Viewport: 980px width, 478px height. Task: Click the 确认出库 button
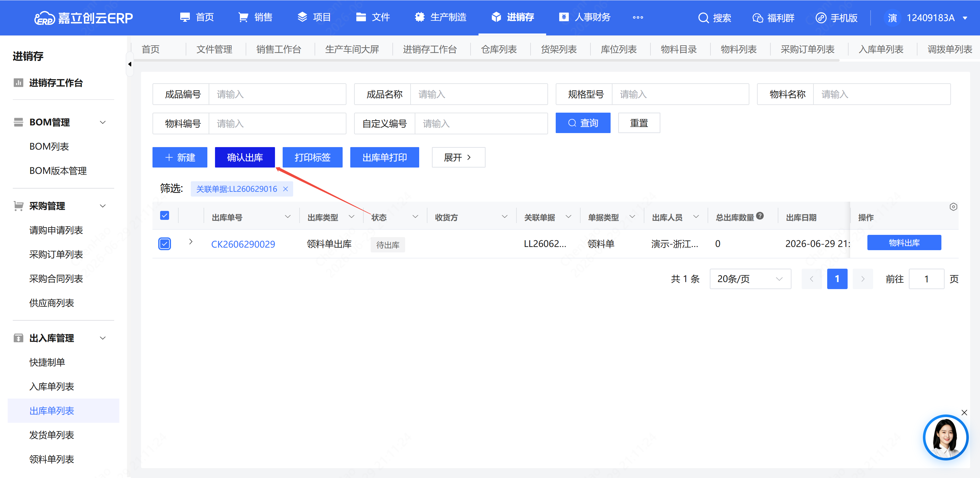[245, 157]
